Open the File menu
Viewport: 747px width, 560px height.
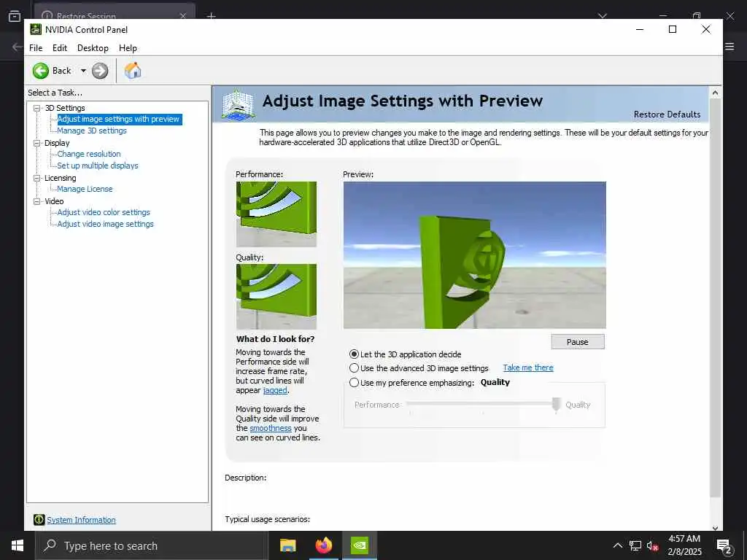click(x=36, y=48)
